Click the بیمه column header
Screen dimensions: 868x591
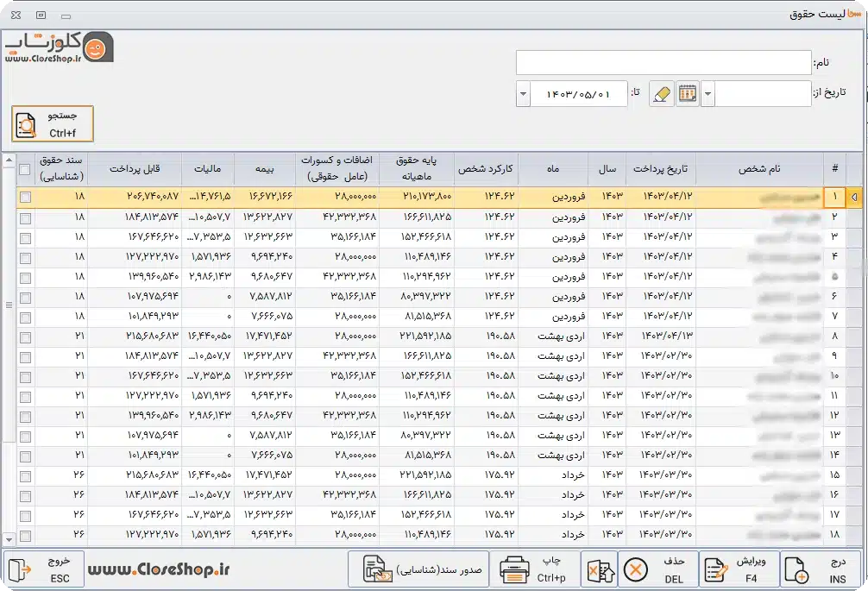[265, 169]
